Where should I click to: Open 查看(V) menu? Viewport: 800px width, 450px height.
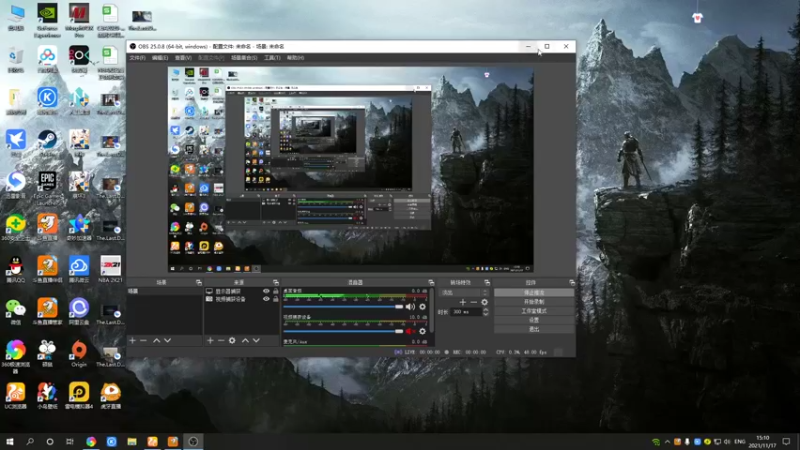(x=183, y=58)
